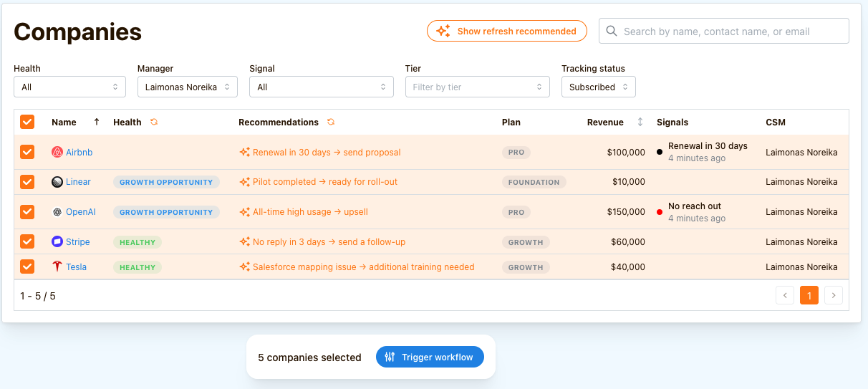Untick the Tesla row checkbox
The image size is (868, 389).
point(27,267)
